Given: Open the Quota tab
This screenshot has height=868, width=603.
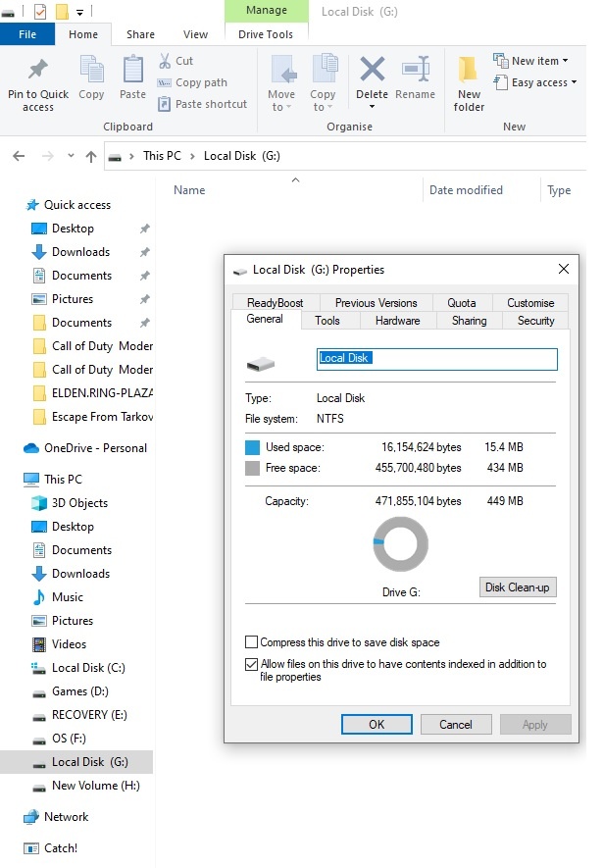Looking at the screenshot, I should pos(462,303).
